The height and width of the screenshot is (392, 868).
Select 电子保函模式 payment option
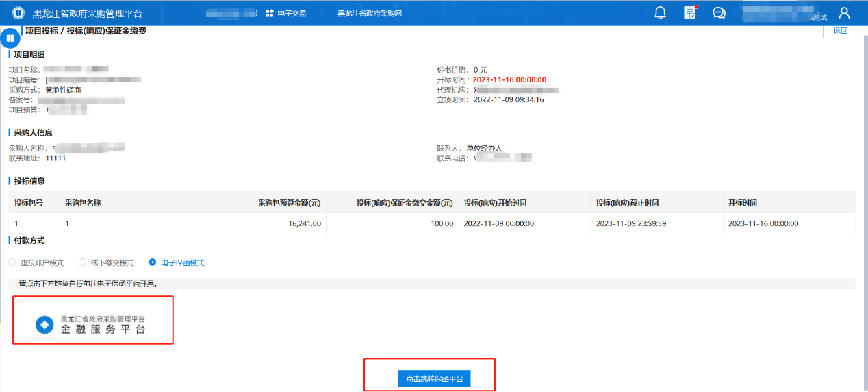(153, 262)
